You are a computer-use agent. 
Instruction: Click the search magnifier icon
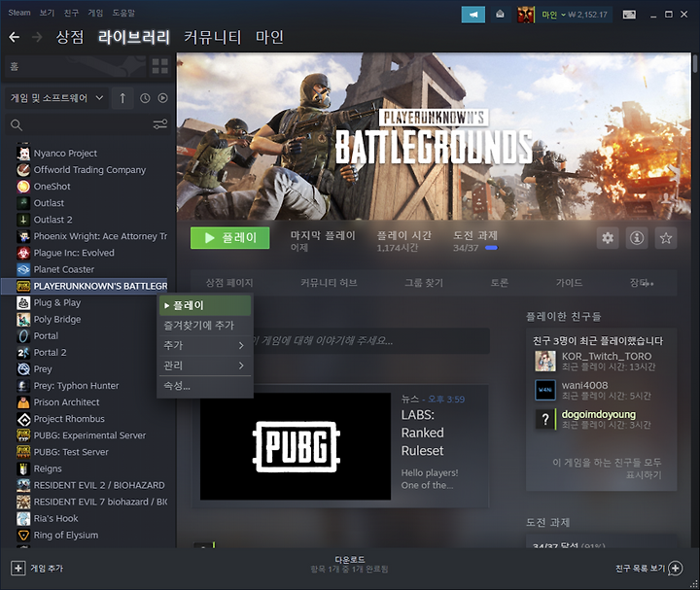pyautogui.click(x=17, y=125)
